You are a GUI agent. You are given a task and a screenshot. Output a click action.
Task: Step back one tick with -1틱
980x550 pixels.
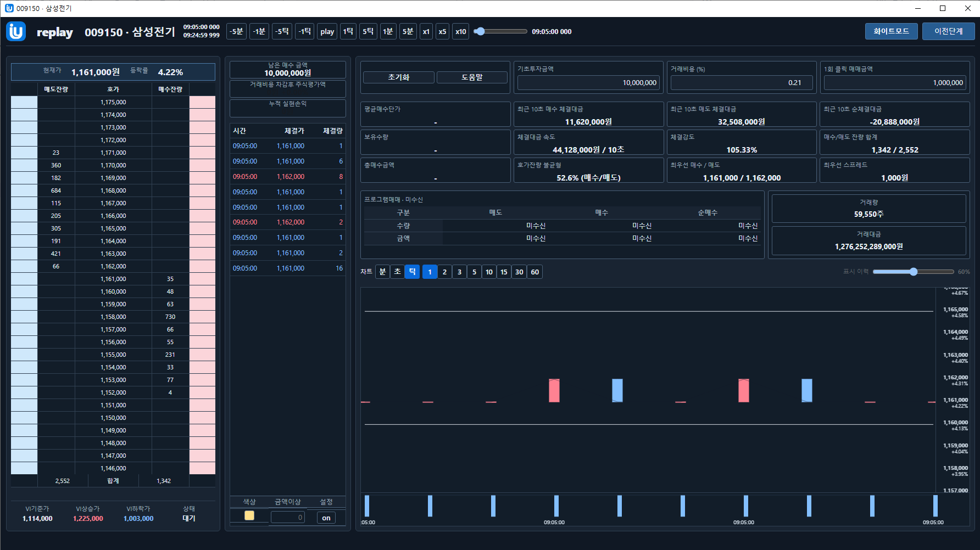click(x=304, y=31)
